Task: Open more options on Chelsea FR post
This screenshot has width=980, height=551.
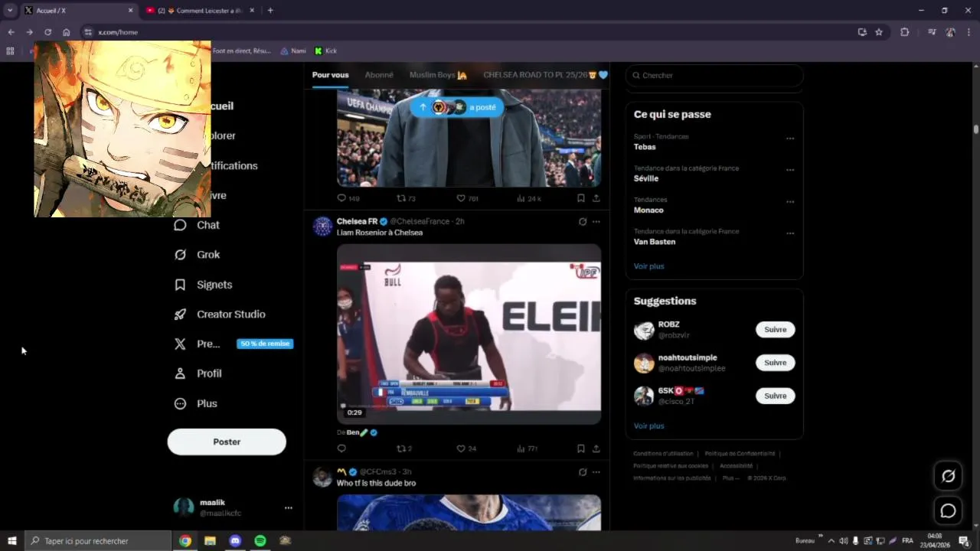Action: pos(596,221)
